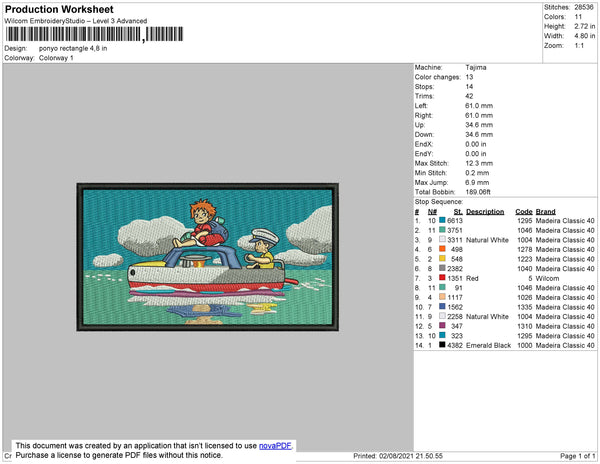
Task: Click the 'Brand' column header
Action: [546, 212]
